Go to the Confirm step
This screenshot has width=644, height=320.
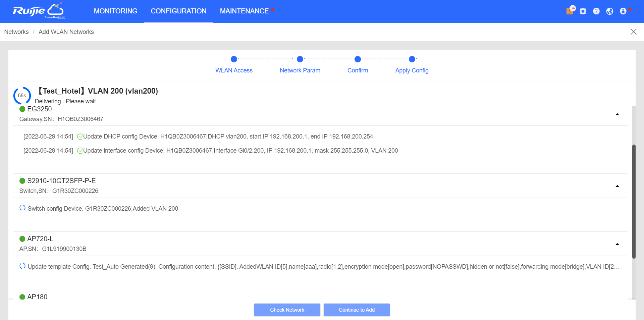(358, 70)
